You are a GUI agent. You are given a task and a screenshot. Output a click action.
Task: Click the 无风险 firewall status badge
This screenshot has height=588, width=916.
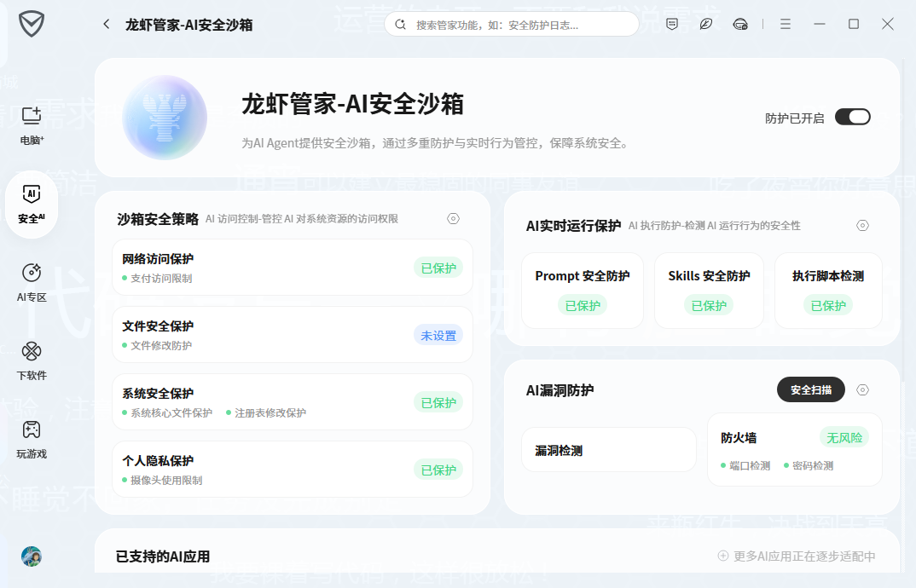(x=844, y=437)
